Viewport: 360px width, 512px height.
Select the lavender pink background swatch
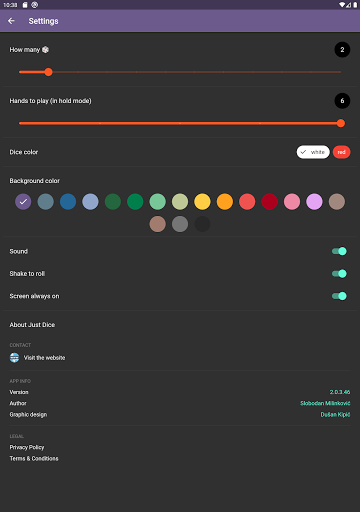tap(314, 202)
